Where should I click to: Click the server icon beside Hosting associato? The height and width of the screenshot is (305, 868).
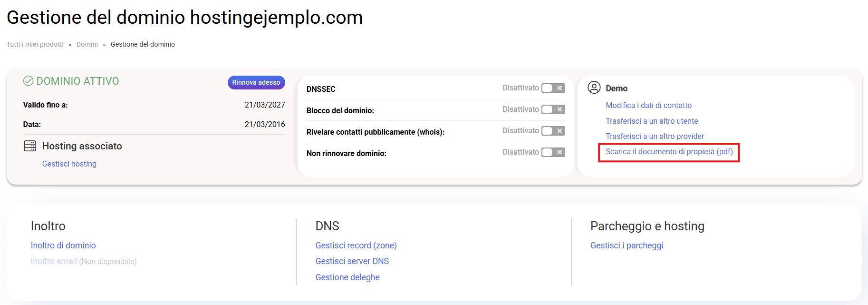[30, 146]
